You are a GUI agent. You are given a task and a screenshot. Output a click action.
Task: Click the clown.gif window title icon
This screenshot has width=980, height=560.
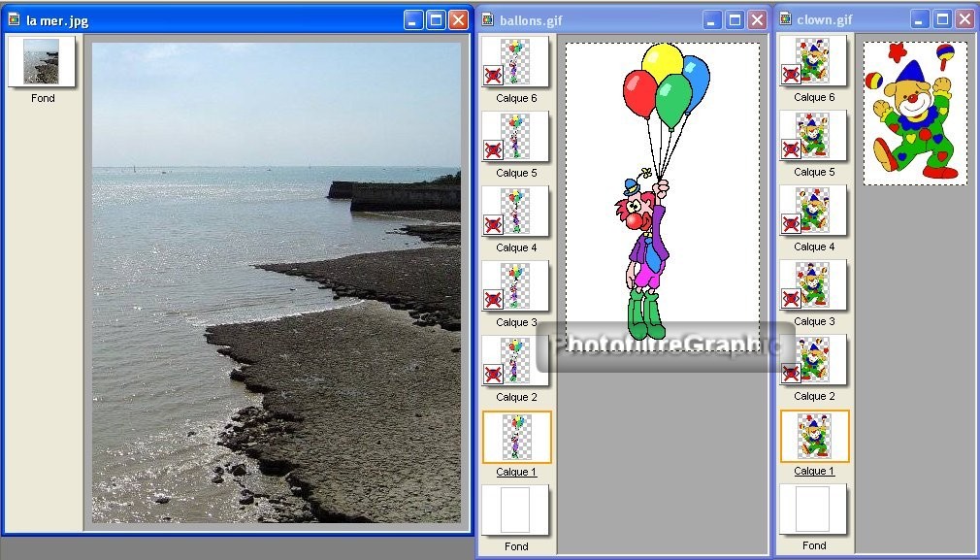click(x=785, y=19)
